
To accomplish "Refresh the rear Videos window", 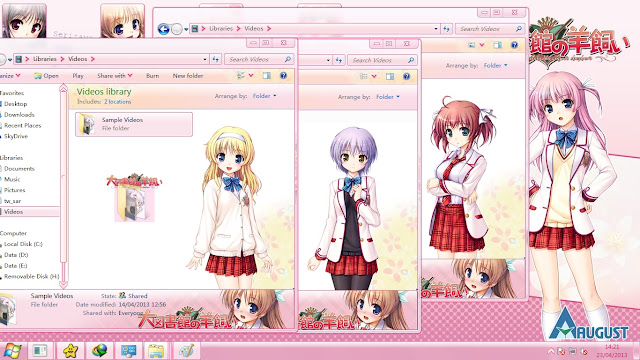I will [446, 29].
